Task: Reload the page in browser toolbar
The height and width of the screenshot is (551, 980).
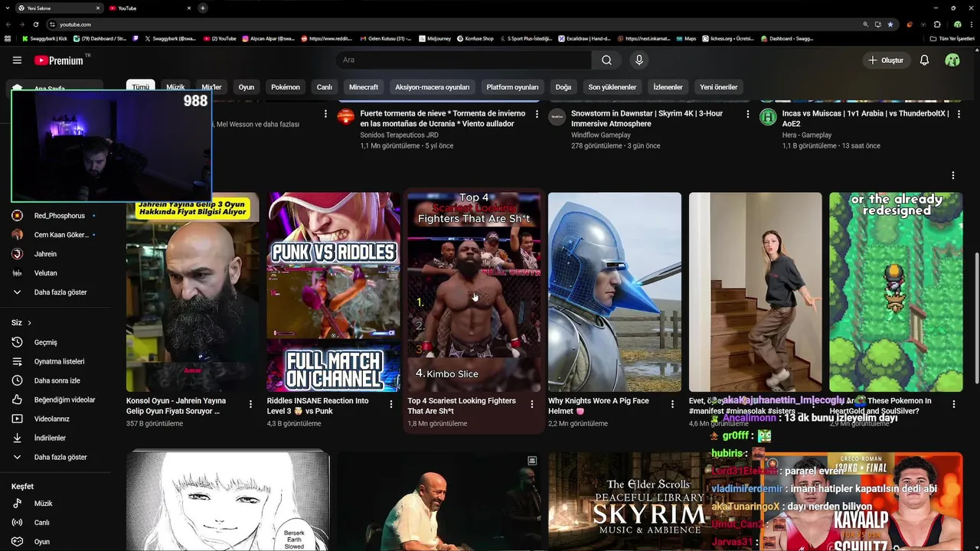Action: pyautogui.click(x=35, y=24)
